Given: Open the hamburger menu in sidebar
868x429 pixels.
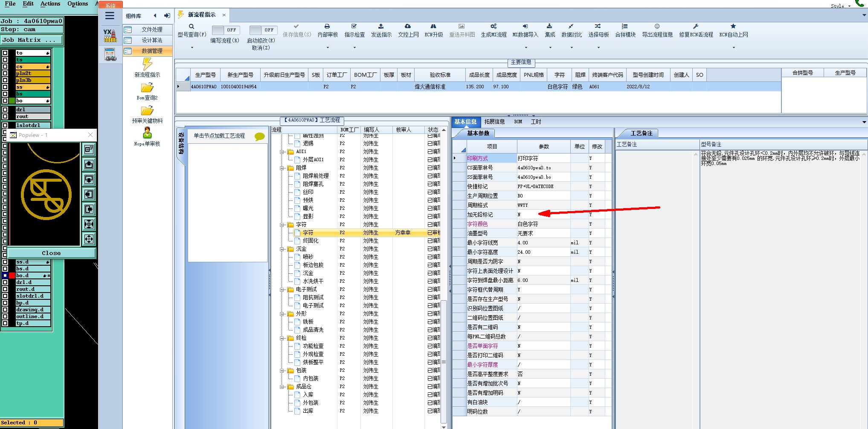Looking at the screenshot, I should pyautogui.click(x=110, y=16).
